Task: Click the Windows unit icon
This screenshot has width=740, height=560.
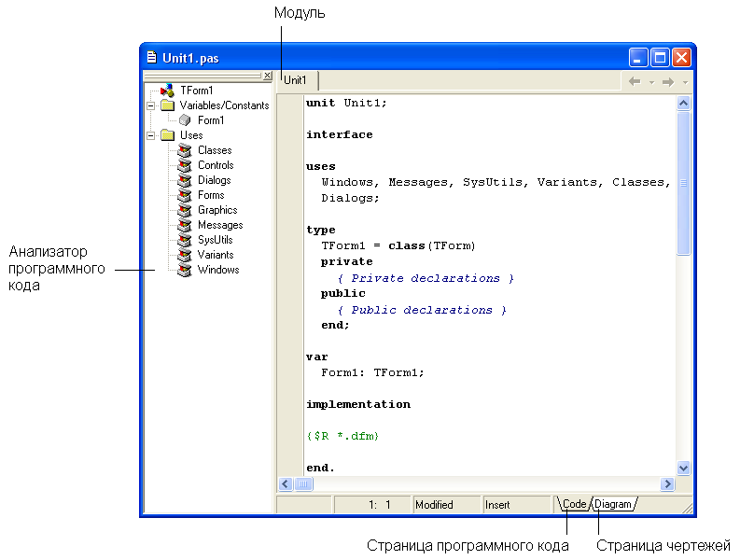Action: pos(185,270)
